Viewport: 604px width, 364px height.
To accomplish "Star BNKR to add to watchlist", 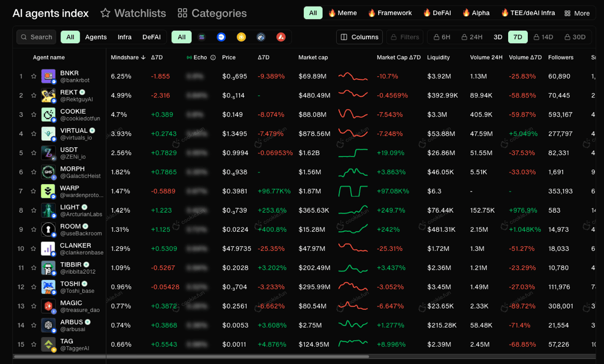I will point(34,77).
